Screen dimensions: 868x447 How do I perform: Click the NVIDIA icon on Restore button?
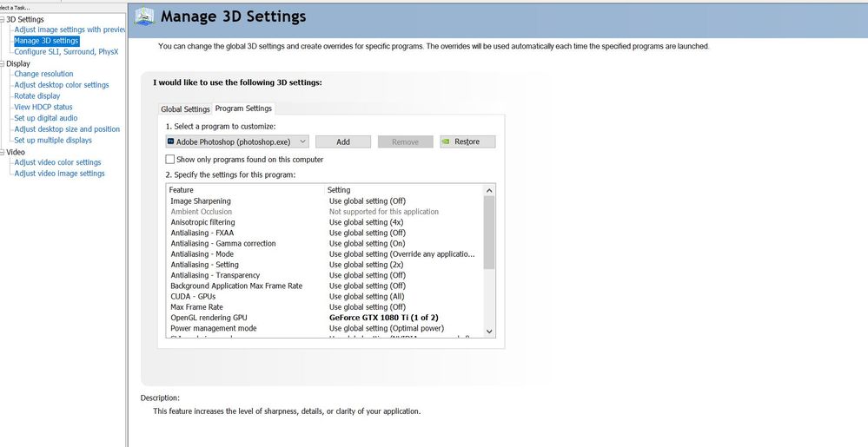tap(445, 141)
